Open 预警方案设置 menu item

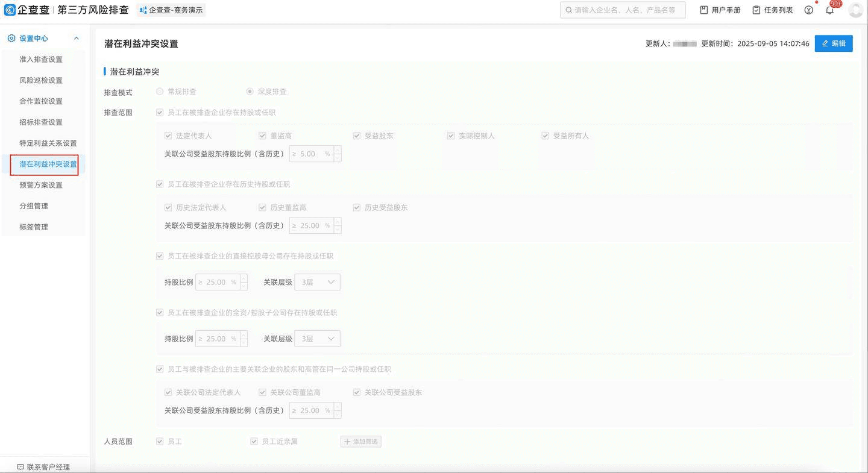point(41,185)
